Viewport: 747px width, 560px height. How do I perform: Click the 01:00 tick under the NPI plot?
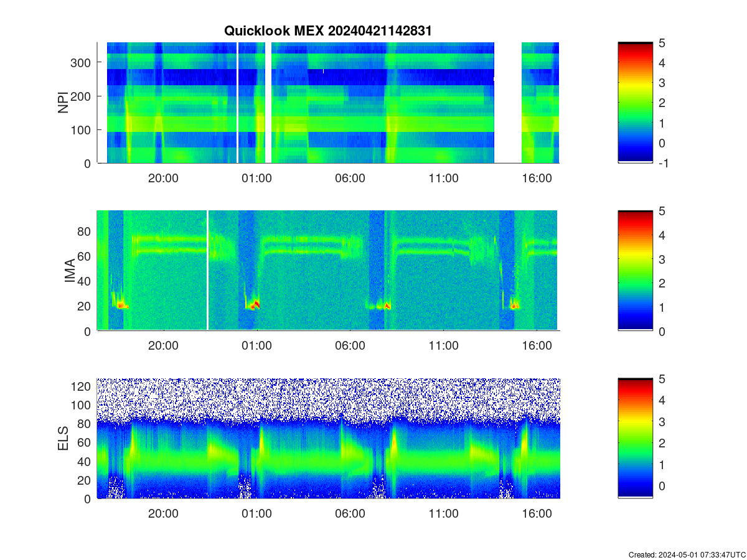[x=256, y=178]
